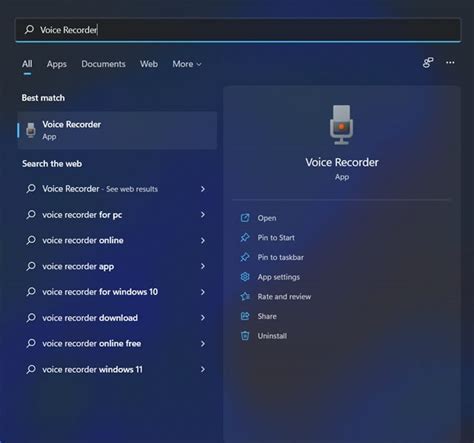474x443 pixels.
Task: Choose Pin to taskbar
Action: coord(280,257)
